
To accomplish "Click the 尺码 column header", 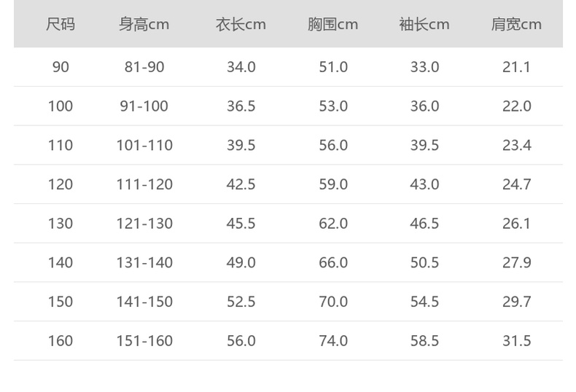I will click(61, 24).
